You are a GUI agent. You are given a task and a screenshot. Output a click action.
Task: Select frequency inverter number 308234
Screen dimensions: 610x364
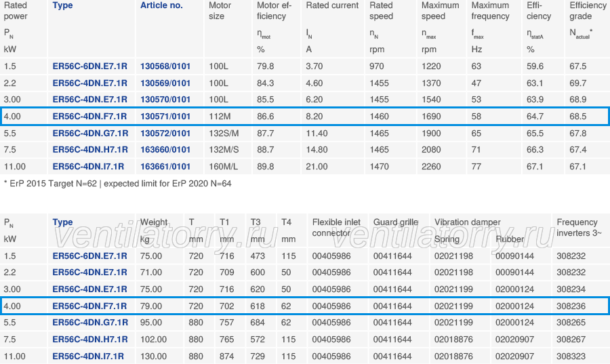[x=571, y=289]
